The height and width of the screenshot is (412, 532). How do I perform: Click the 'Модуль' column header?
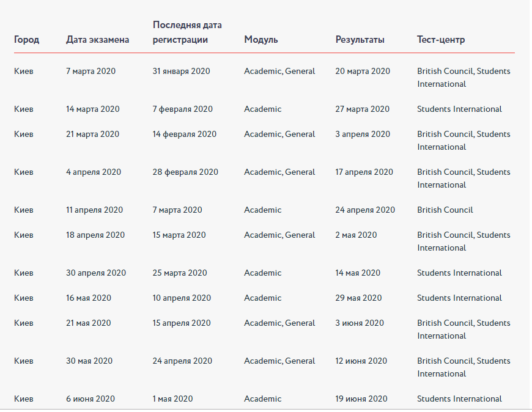[x=261, y=40]
